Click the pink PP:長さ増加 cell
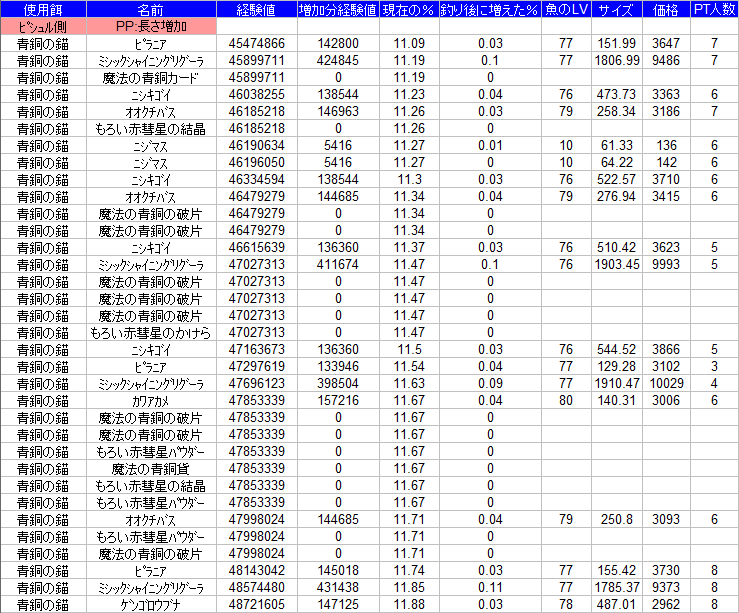 pos(150,26)
